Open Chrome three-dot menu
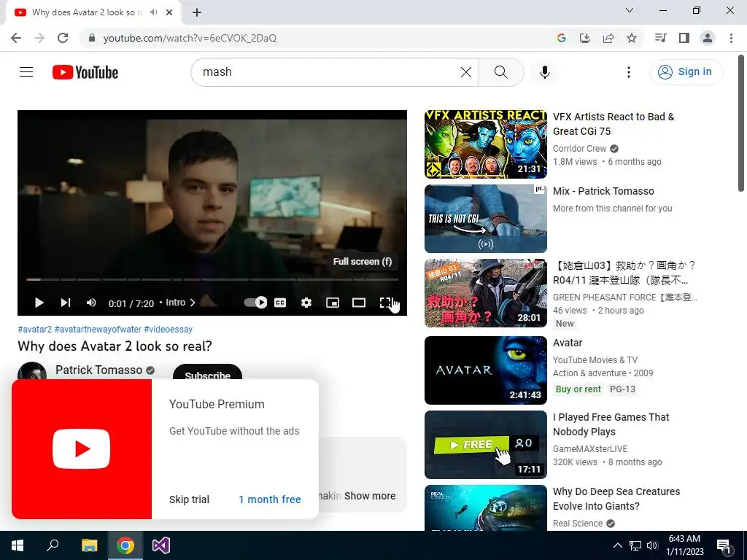 coord(731,38)
